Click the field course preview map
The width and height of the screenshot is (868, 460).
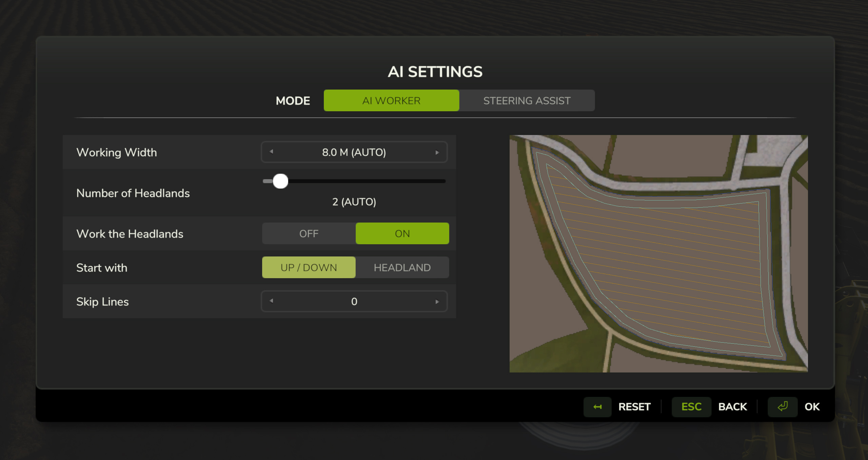click(658, 254)
